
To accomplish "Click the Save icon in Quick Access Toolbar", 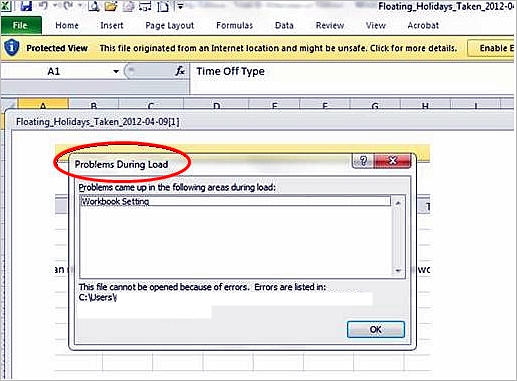I will (26, 6).
